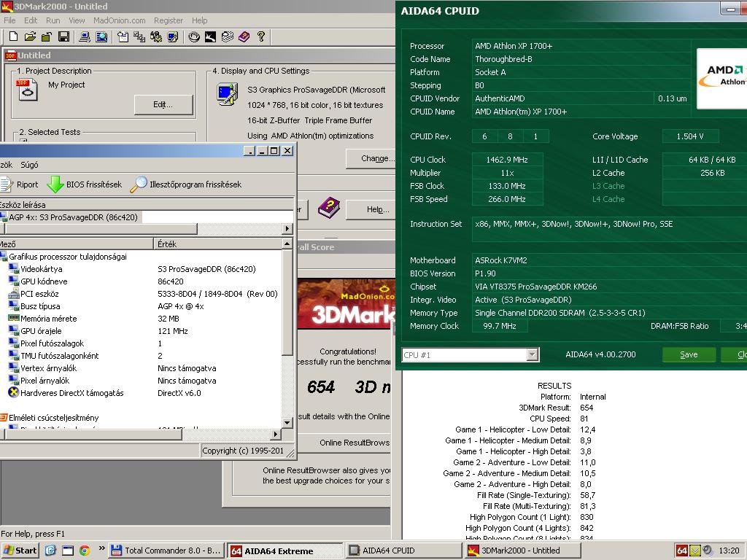Click the yellow question mark help icon
The image size is (747, 560).
260,36
